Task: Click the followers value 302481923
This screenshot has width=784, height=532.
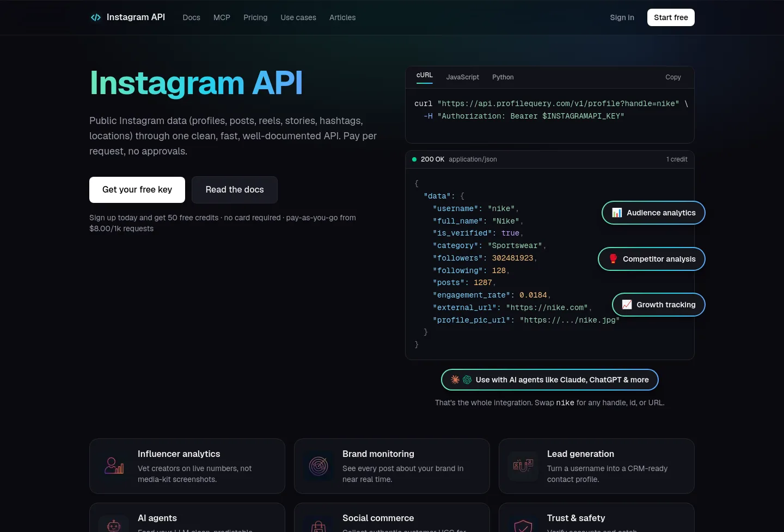Action: click(512, 258)
